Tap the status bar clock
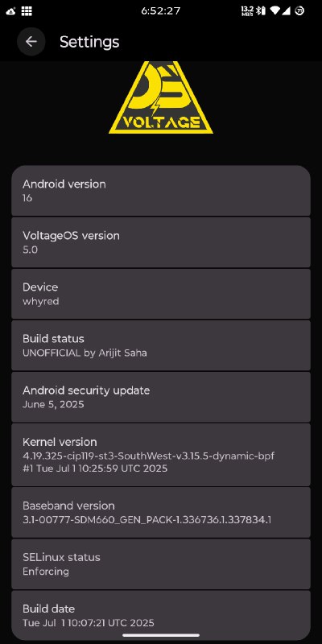The width and height of the screenshot is (322, 644). click(160, 11)
